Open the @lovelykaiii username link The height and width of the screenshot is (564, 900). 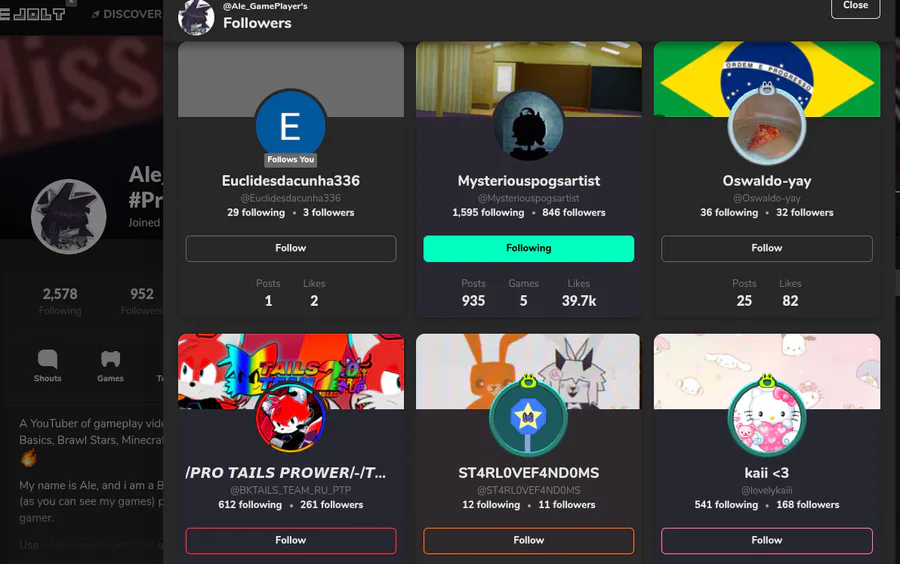coord(767,491)
